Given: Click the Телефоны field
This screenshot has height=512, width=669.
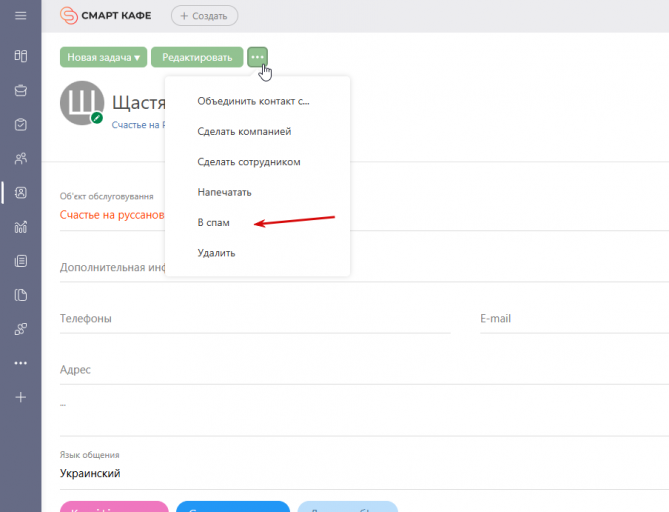Looking at the screenshot, I should (x=255, y=318).
